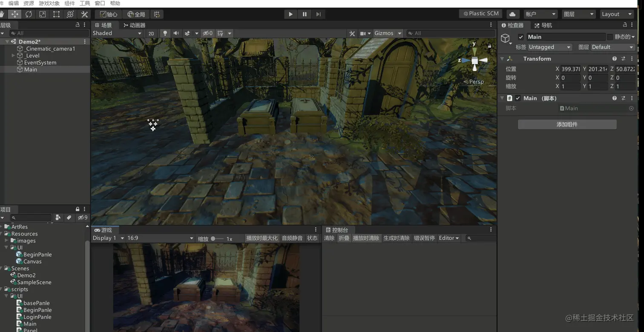This screenshot has width=644, height=332.
Task: Click the Plastic SCM button
Action: pos(481,14)
